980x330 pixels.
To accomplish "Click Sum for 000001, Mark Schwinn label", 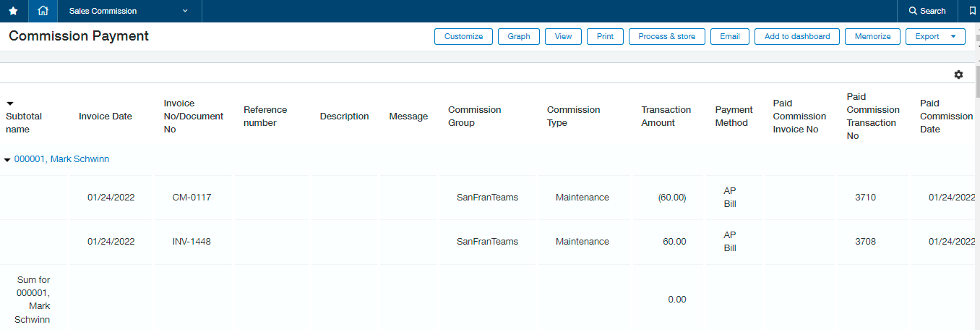I will click(x=33, y=300).
